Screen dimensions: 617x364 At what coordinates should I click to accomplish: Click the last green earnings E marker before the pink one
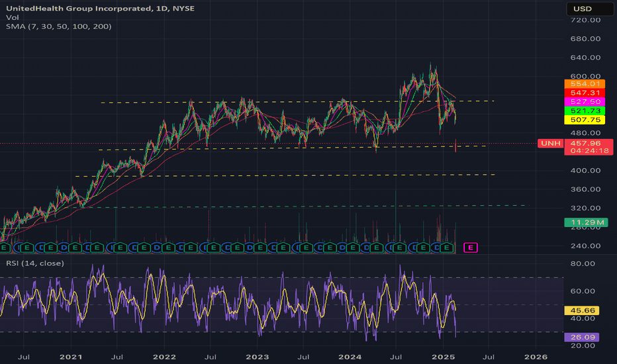(x=446, y=248)
